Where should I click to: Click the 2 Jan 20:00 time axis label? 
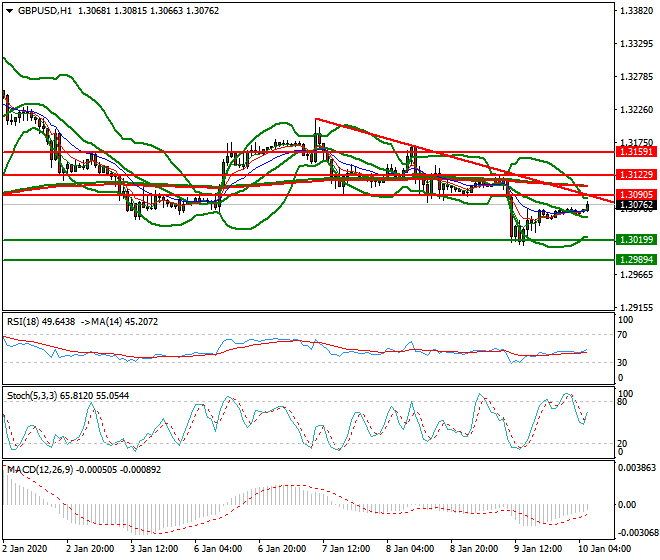90,549
